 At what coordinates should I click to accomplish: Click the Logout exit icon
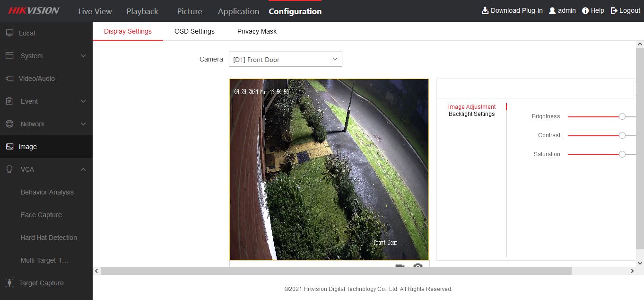coord(614,10)
